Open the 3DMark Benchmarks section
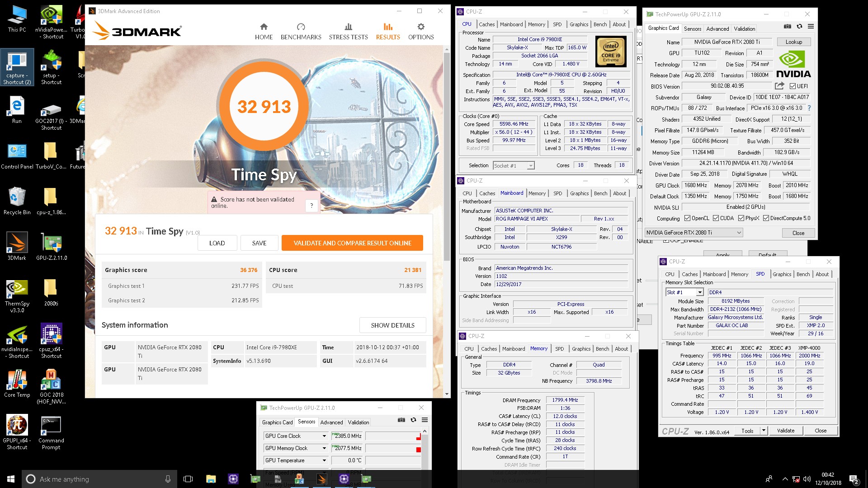The image size is (868, 488). (301, 31)
